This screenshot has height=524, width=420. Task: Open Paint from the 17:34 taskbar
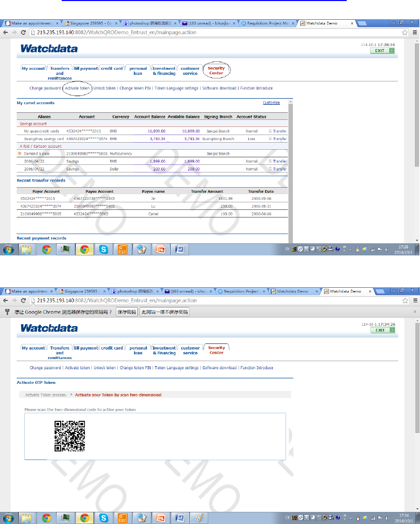pos(199,518)
